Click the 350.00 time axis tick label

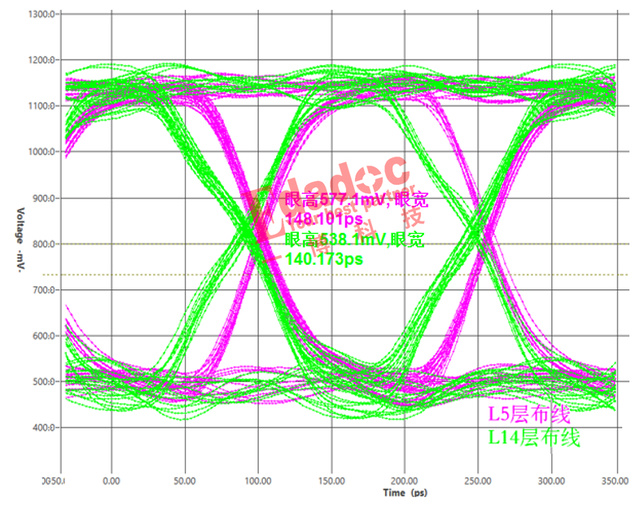tap(615, 481)
